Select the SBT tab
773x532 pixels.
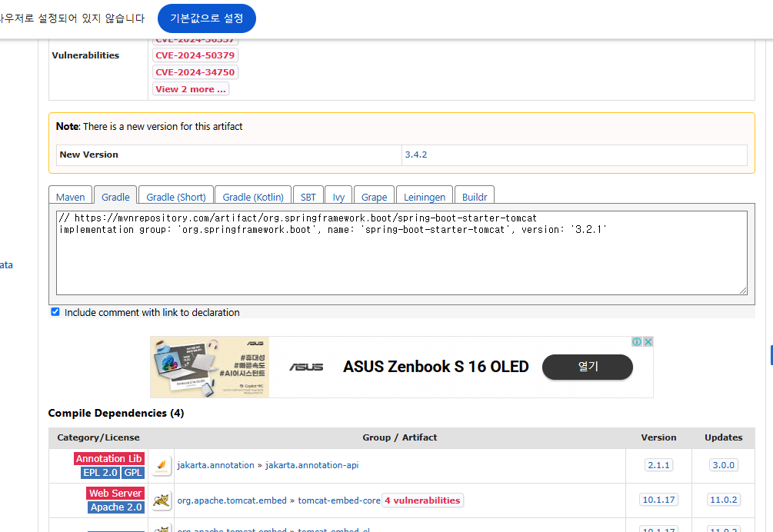tap(308, 197)
